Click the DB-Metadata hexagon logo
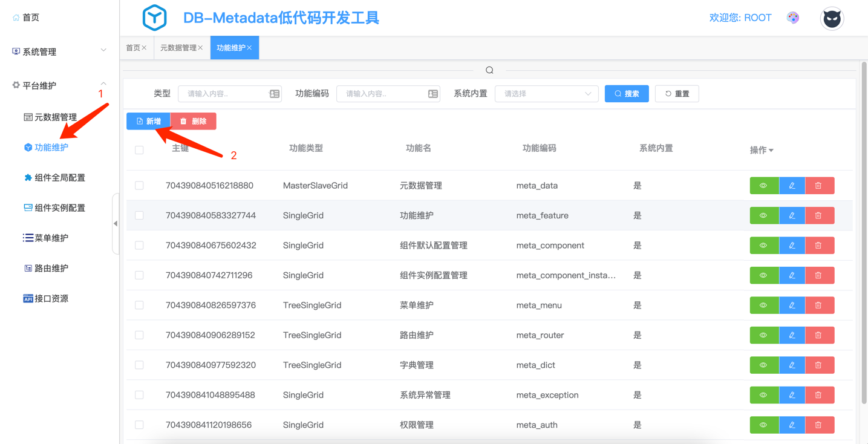The height and width of the screenshot is (444, 868). [155, 18]
